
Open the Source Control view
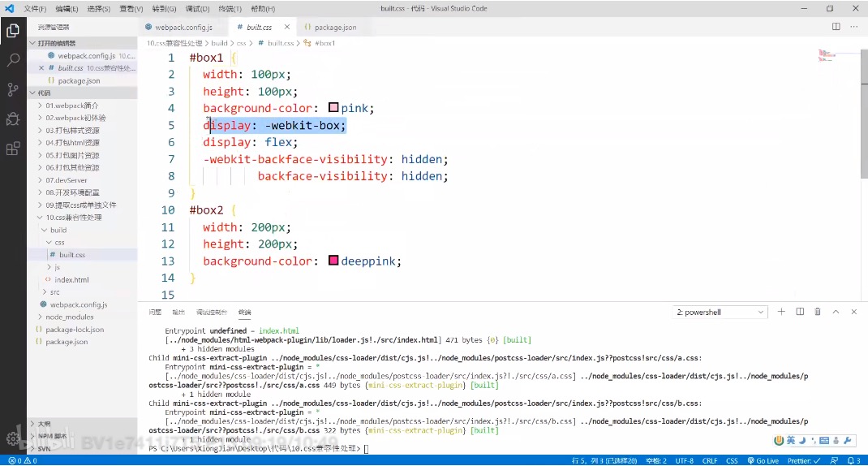coord(13,89)
